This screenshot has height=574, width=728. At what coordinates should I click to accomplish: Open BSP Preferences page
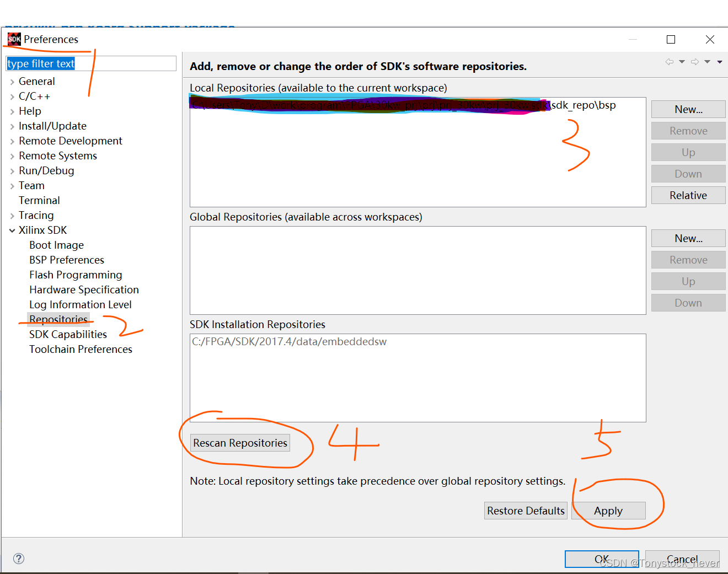67,260
